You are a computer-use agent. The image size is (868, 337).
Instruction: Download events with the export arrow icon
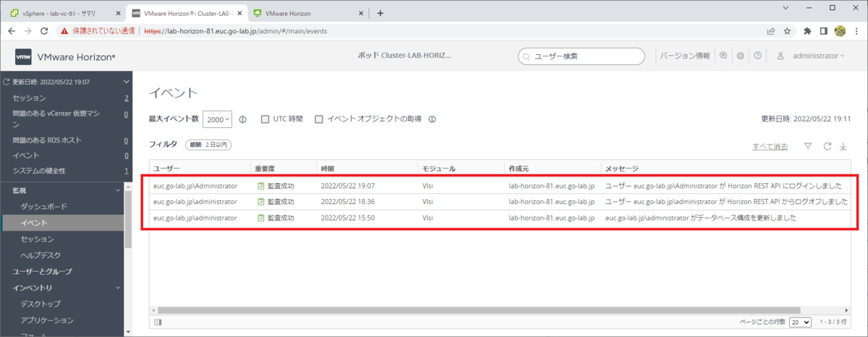pos(843,146)
